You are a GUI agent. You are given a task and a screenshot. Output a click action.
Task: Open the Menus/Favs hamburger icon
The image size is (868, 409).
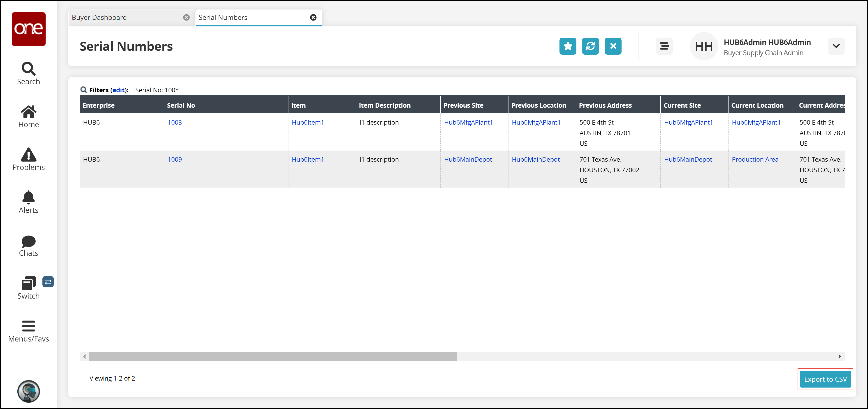[x=28, y=326]
